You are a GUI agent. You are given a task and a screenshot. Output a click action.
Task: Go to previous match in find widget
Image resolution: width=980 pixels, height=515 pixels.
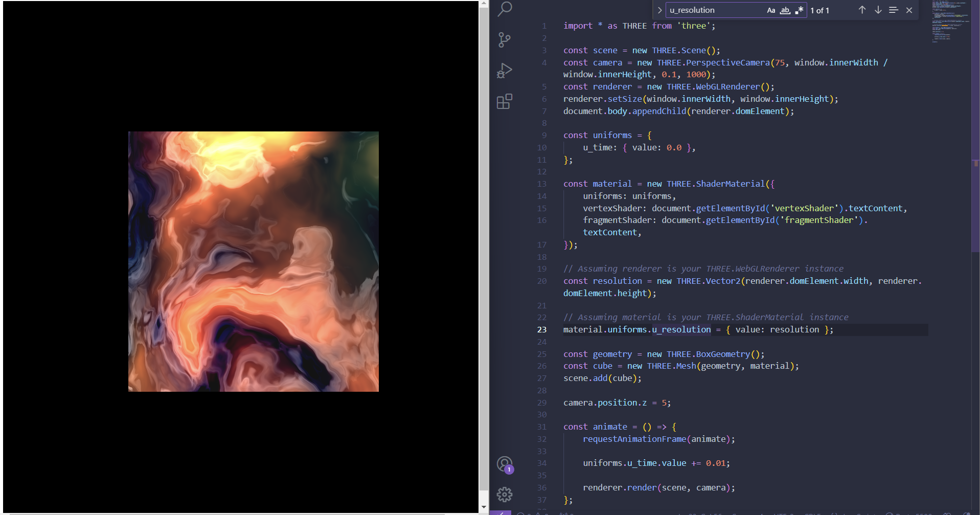(862, 10)
